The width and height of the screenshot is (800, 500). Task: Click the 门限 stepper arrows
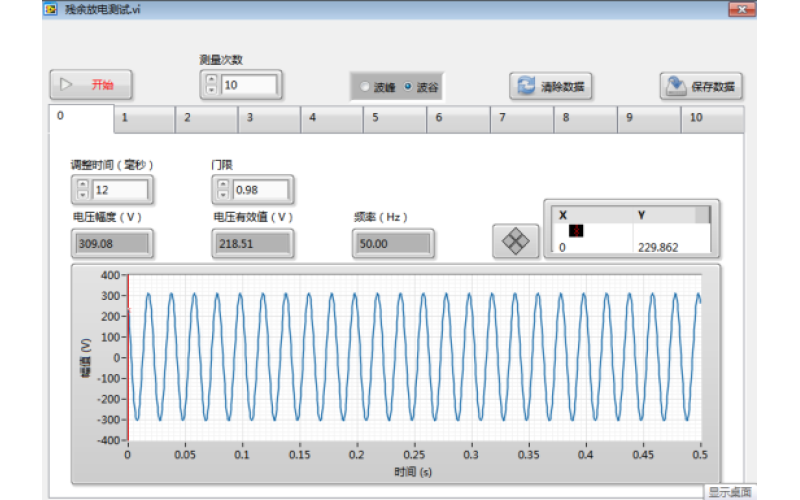[x=222, y=189]
